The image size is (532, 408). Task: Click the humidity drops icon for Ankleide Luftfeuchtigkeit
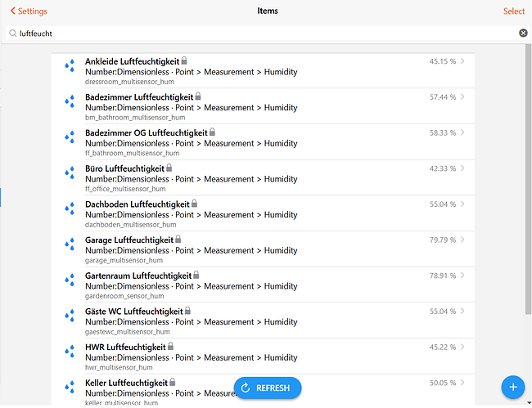click(x=70, y=66)
